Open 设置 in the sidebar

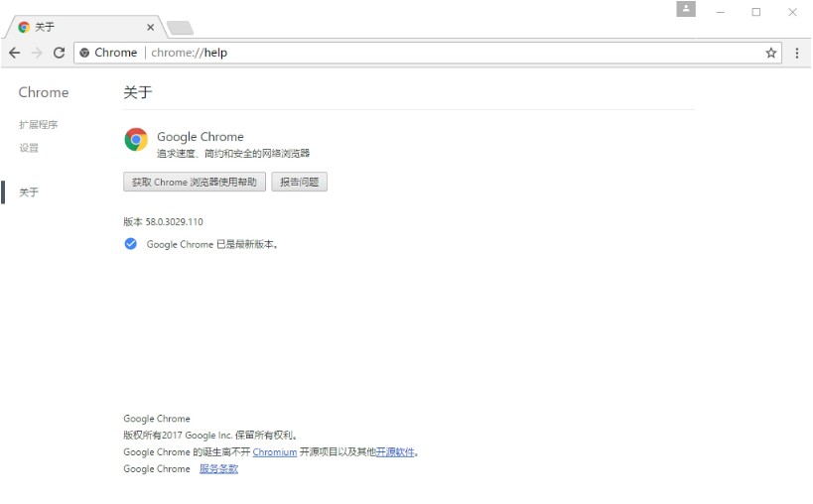[29, 148]
